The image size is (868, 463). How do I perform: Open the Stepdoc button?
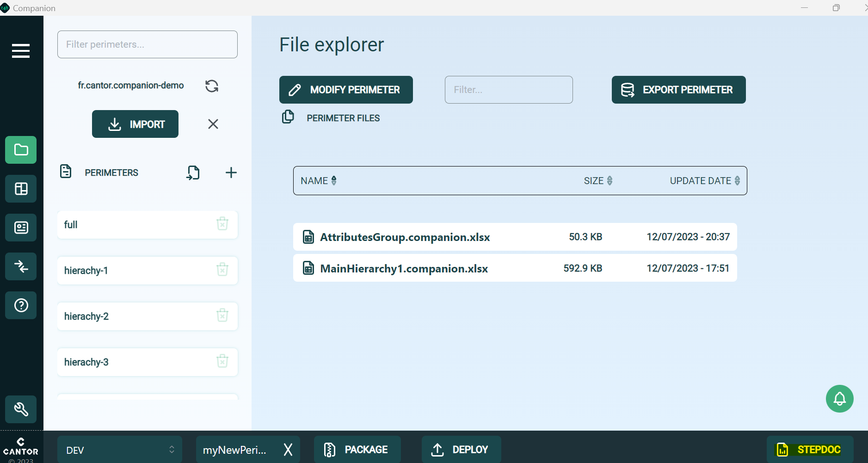tap(810, 450)
